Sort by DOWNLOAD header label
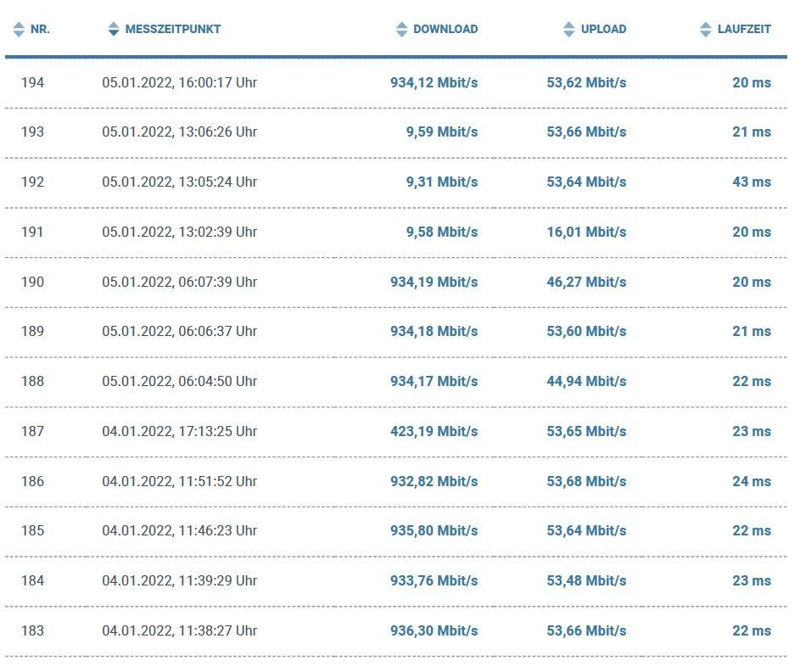Image resolution: width=806 pixels, height=672 pixels. pyautogui.click(x=445, y=30)
